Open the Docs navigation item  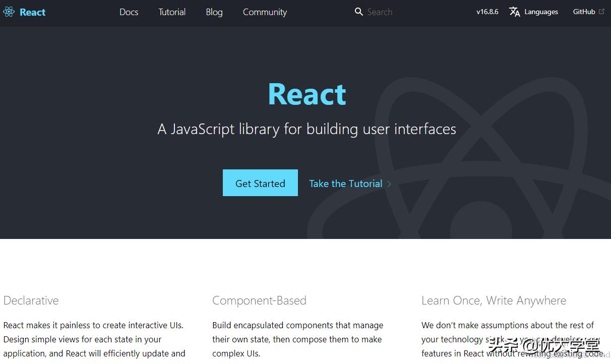point(129,12)
